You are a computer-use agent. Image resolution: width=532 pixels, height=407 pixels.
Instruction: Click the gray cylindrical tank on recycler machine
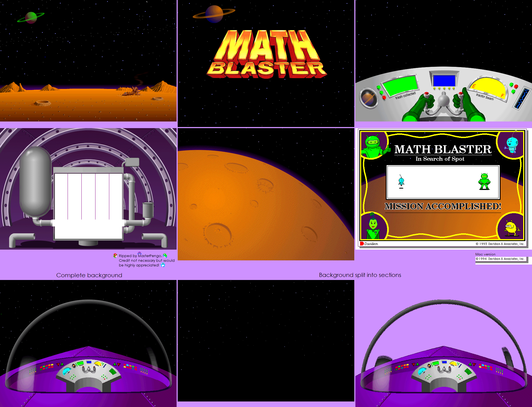click(x=35, y=182)
